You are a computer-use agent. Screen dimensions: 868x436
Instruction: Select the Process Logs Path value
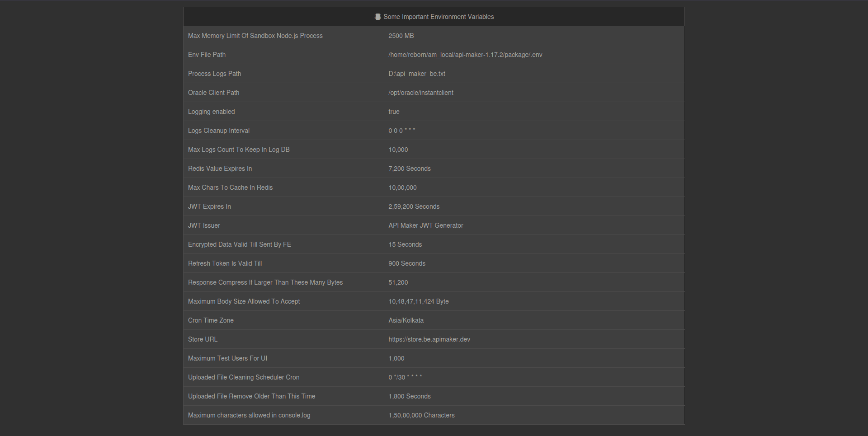(x=416, y=74)
